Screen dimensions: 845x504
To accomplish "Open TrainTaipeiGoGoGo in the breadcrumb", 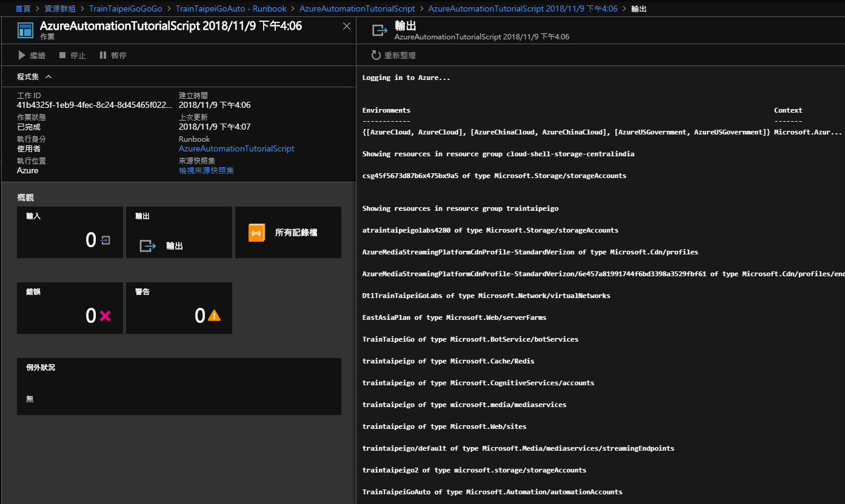I will (x=125, y=8).
